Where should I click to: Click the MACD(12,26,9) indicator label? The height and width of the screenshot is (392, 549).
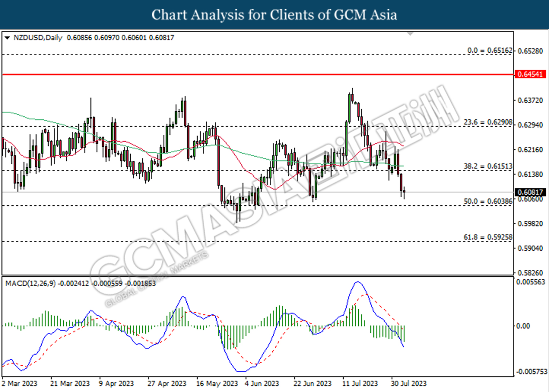click(30, 283)
